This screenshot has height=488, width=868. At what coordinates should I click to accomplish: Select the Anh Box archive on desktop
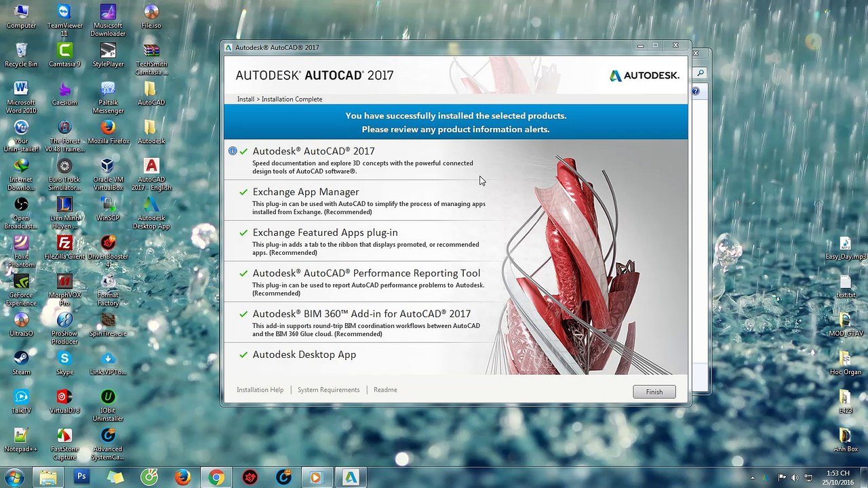845,441
